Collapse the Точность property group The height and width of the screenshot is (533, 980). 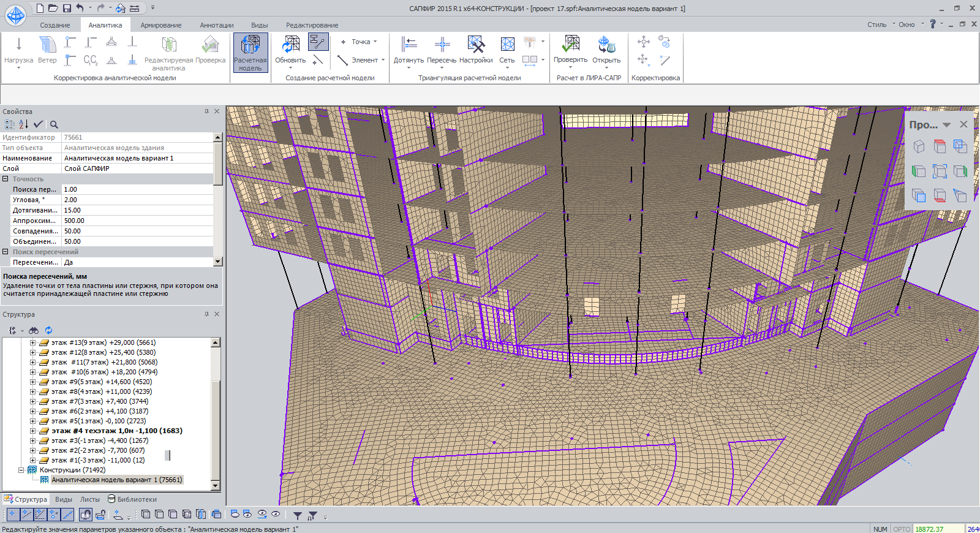(6, 179)
